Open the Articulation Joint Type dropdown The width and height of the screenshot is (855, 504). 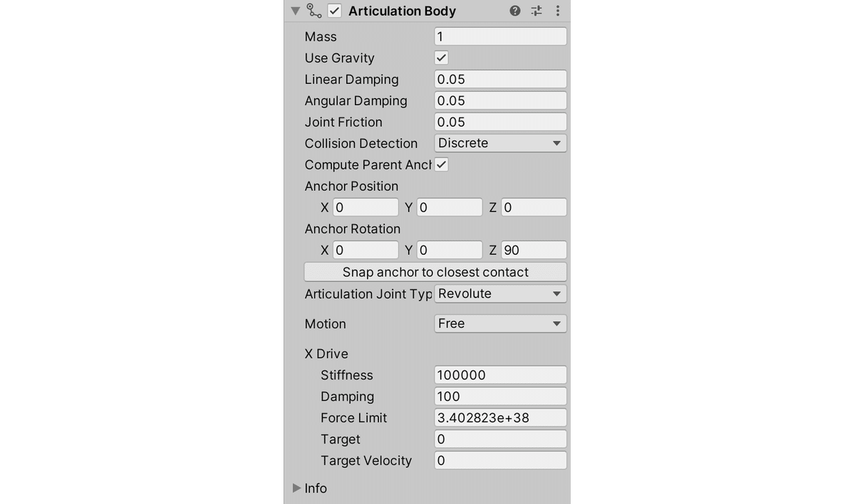(x=499, y=293)
